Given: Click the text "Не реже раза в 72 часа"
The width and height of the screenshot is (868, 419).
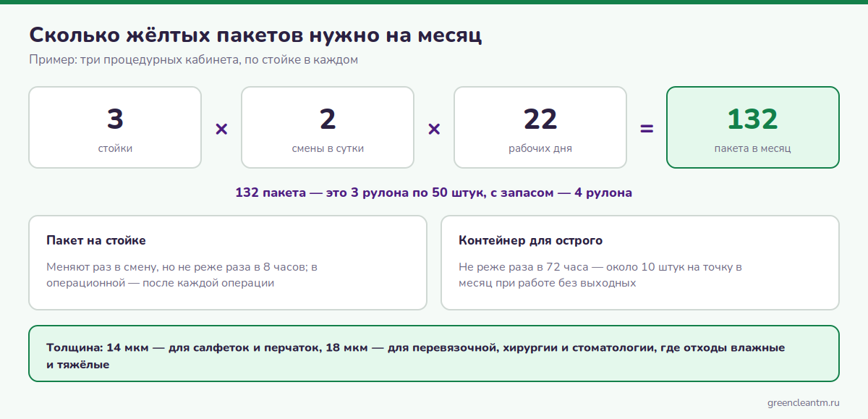Looking at the screenshot, I should [600, 275].
